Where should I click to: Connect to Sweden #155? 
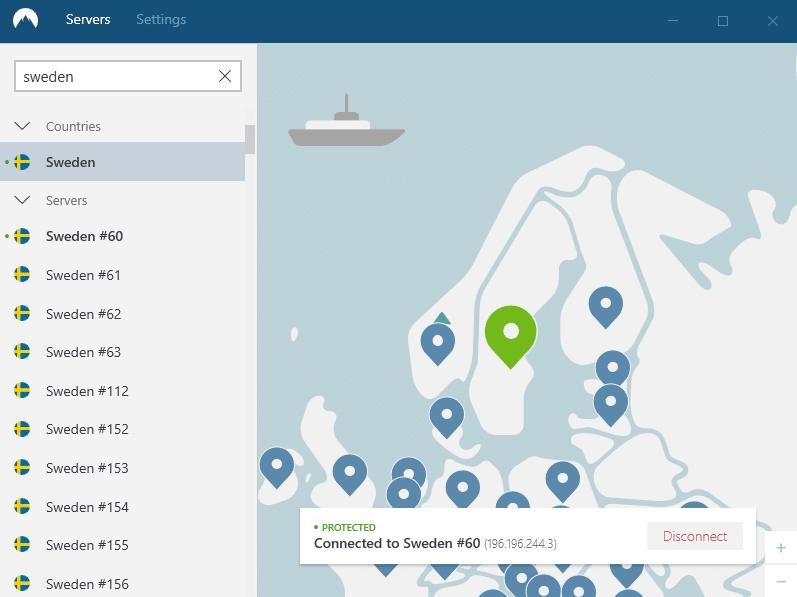pos(122,545)
